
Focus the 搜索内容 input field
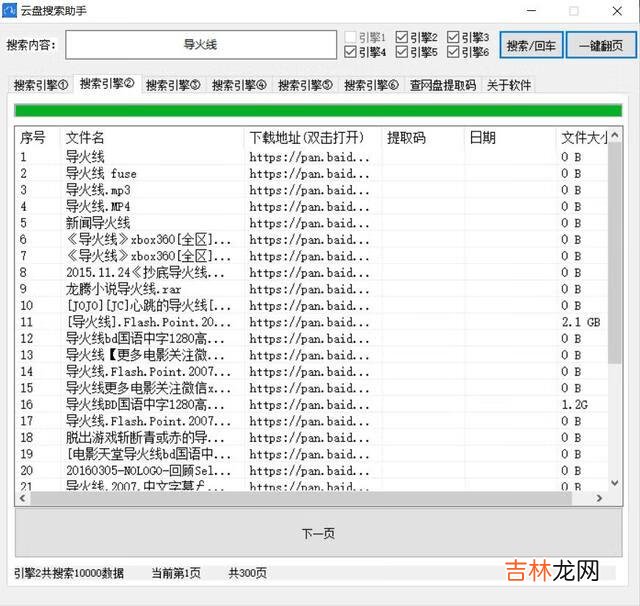pos(201,45)
